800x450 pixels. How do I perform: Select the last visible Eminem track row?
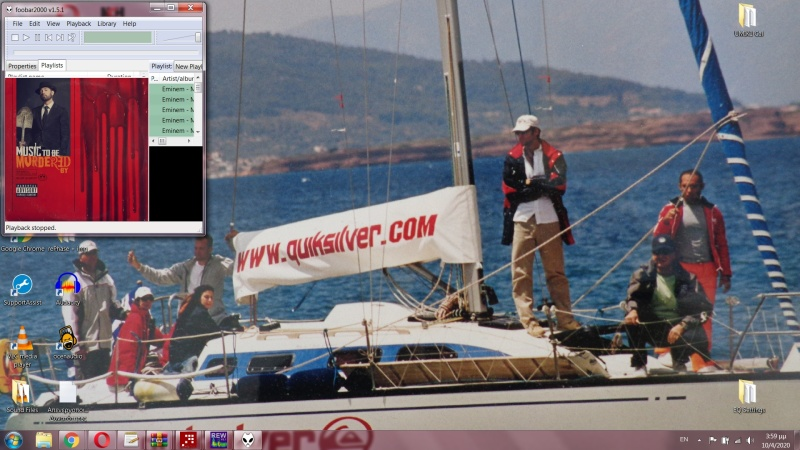pos(172,131)
